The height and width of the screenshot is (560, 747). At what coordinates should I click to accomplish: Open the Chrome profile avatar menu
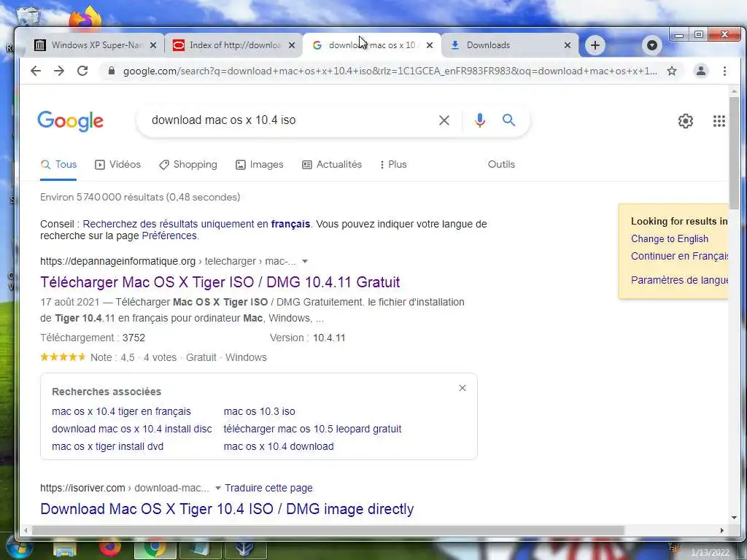coord(701,71)
